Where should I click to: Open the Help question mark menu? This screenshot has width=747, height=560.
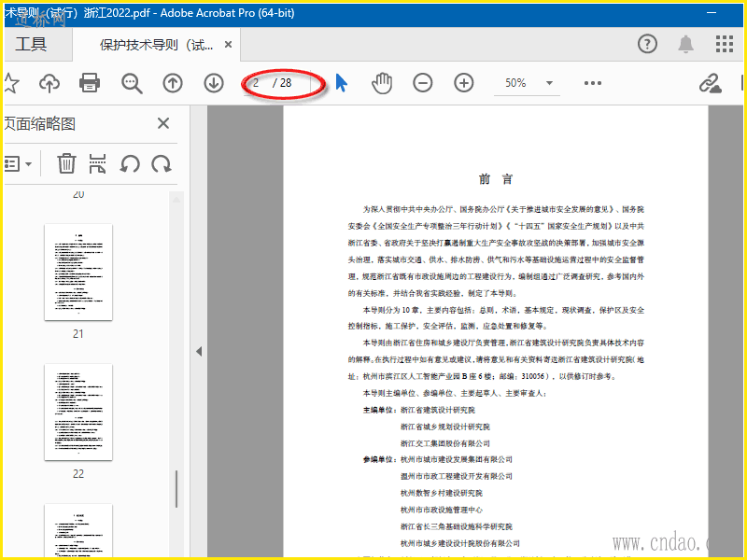point(647,44)
